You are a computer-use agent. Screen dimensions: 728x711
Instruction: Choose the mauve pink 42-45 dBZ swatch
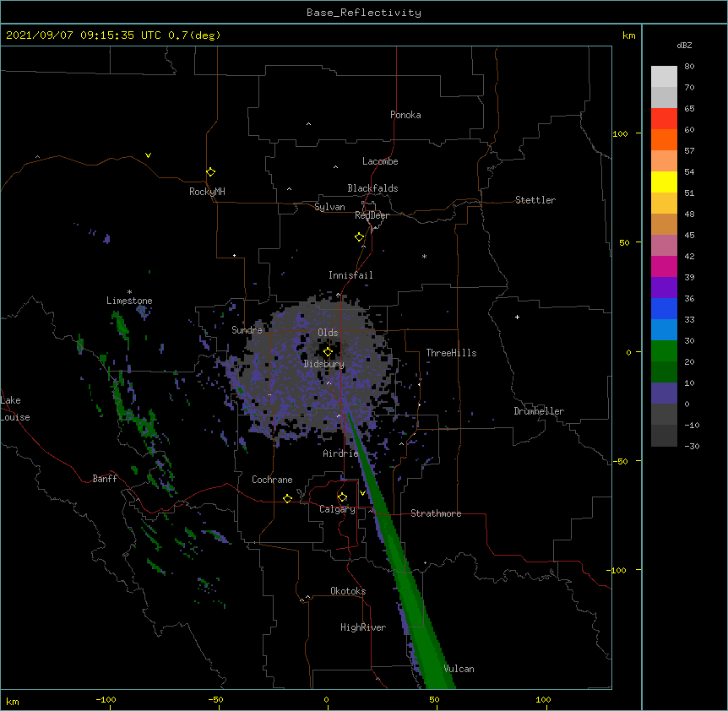pyautogui.click(x=664, y=246)
